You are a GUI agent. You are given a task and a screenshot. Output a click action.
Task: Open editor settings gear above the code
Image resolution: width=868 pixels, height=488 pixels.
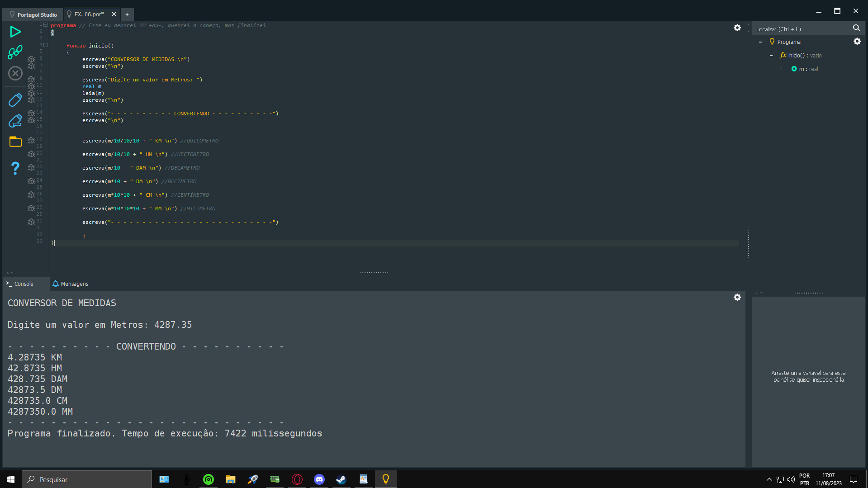[x=737, y=28]
